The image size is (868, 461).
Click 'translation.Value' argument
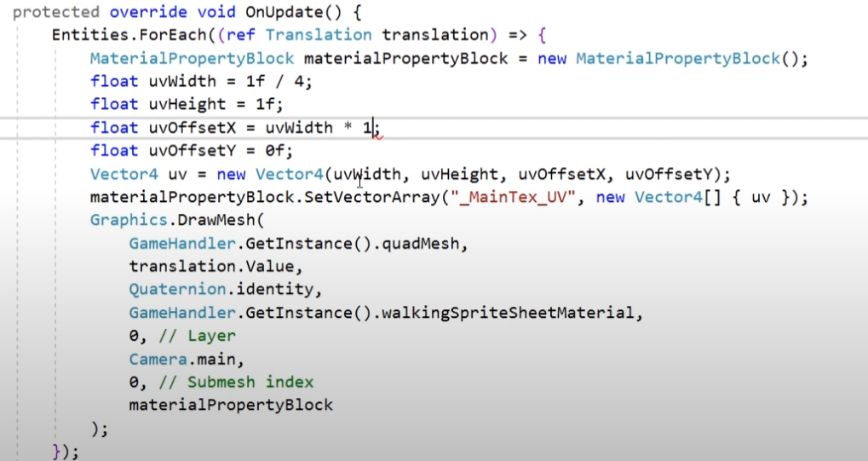[x=211, y=267]
